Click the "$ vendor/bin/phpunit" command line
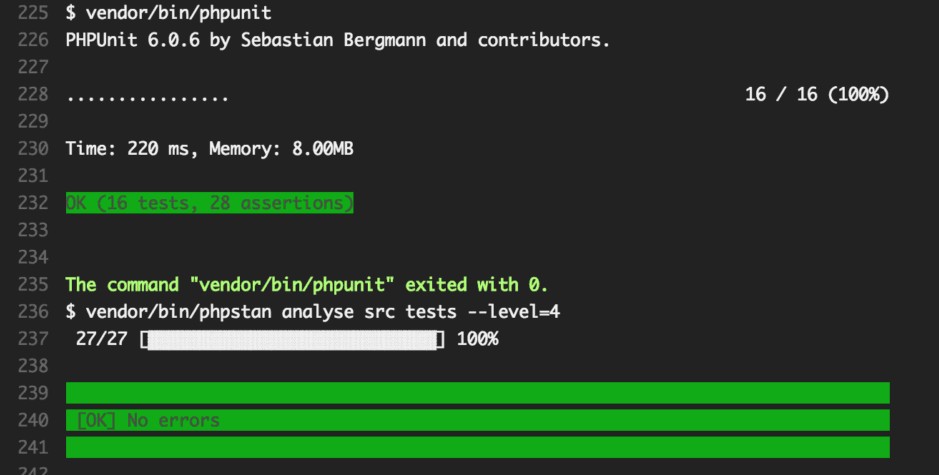939x475 pixels. tap(168, 14)
